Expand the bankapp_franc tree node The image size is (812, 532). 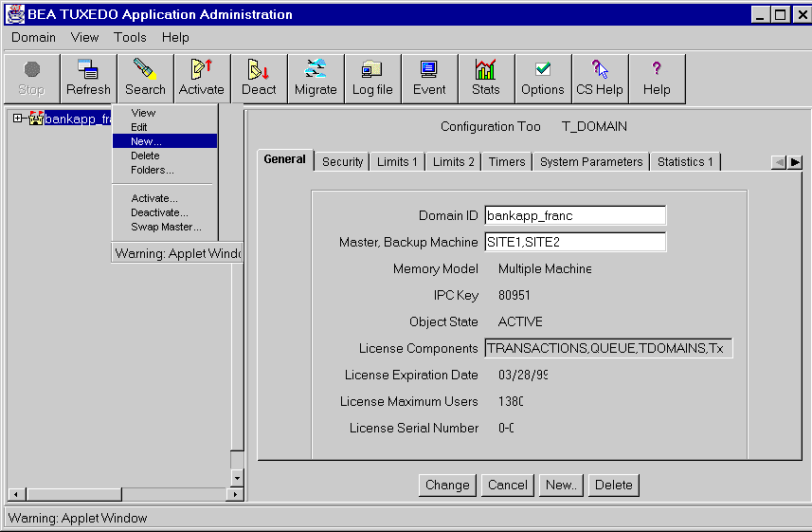tap(18, 119)
